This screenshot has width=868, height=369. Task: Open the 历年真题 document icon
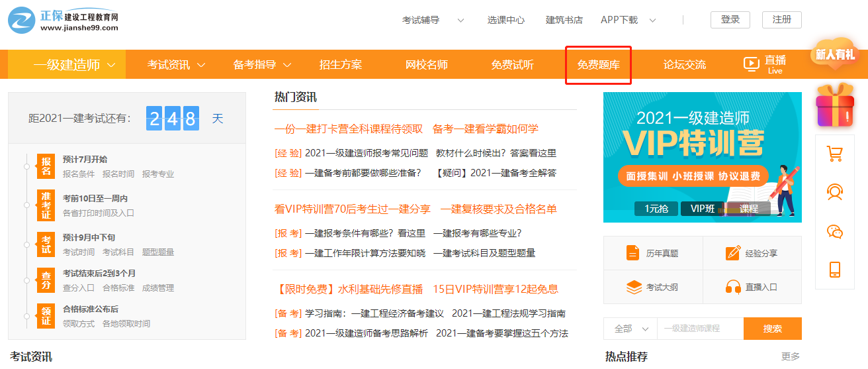point(633,253)
